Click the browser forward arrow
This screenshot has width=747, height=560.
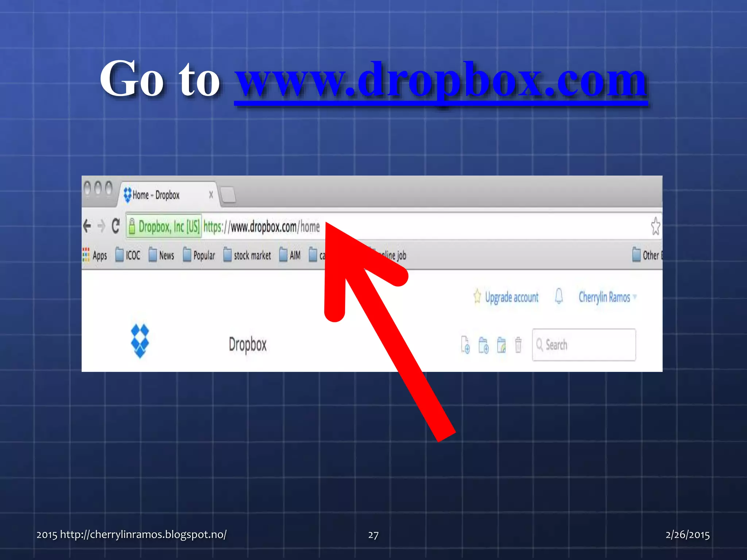tap(101, 226)
